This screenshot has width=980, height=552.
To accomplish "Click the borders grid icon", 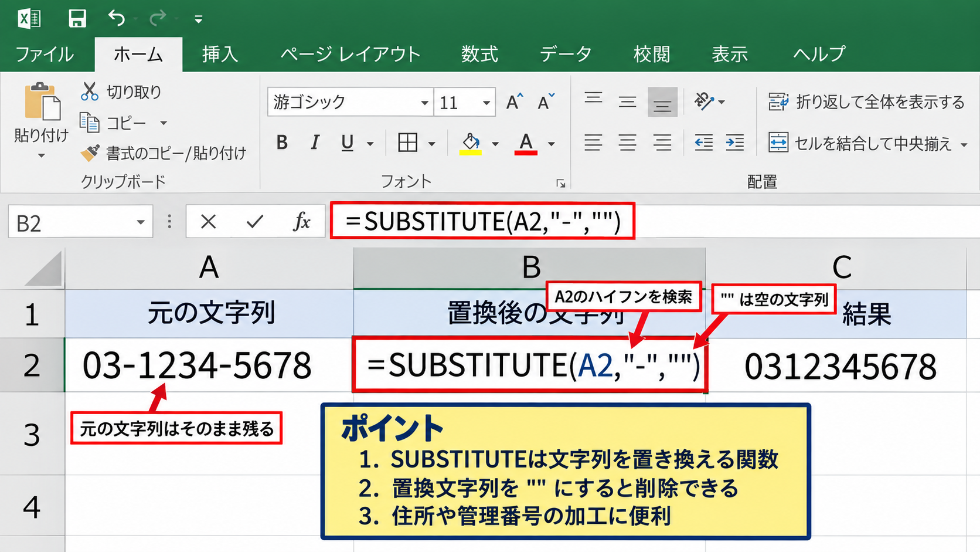I will coord(407,143).
